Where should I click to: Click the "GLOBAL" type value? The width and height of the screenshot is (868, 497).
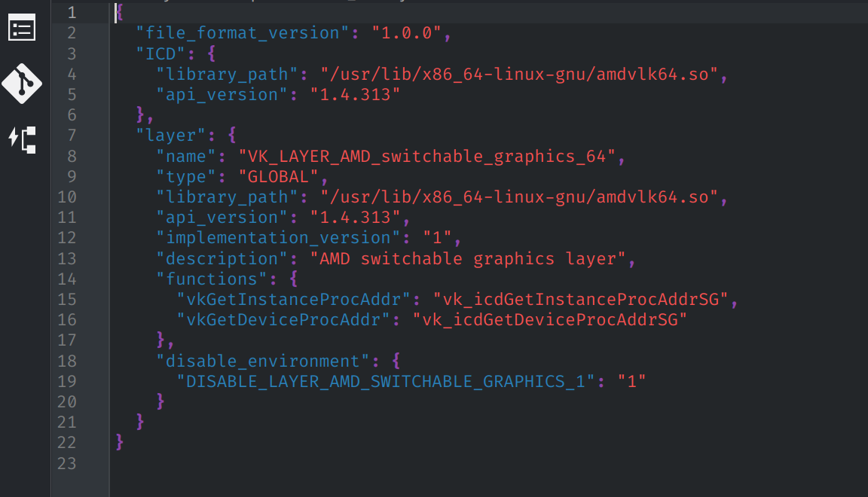[x=279, y=176]
